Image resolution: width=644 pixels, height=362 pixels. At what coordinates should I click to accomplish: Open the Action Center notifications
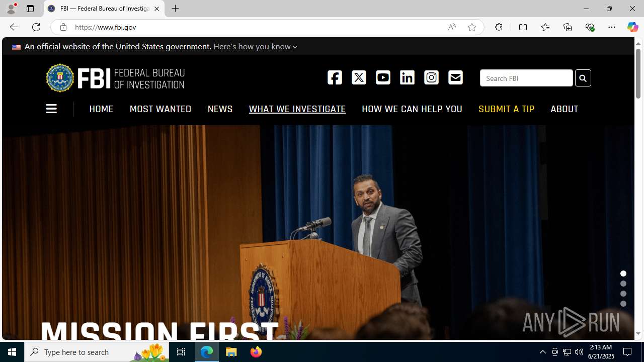coord(628,352)
